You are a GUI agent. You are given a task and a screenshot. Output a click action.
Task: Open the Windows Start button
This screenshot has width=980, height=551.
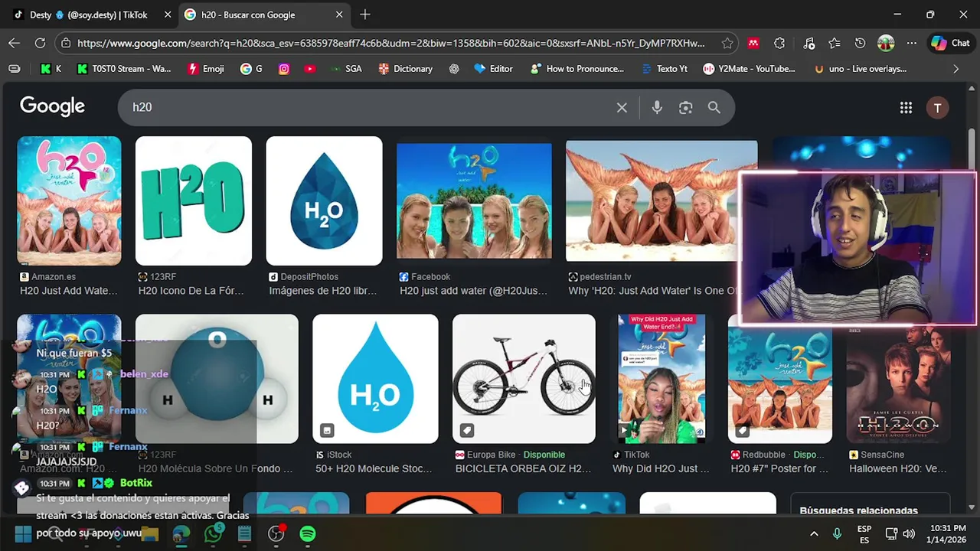pos(24,533)
